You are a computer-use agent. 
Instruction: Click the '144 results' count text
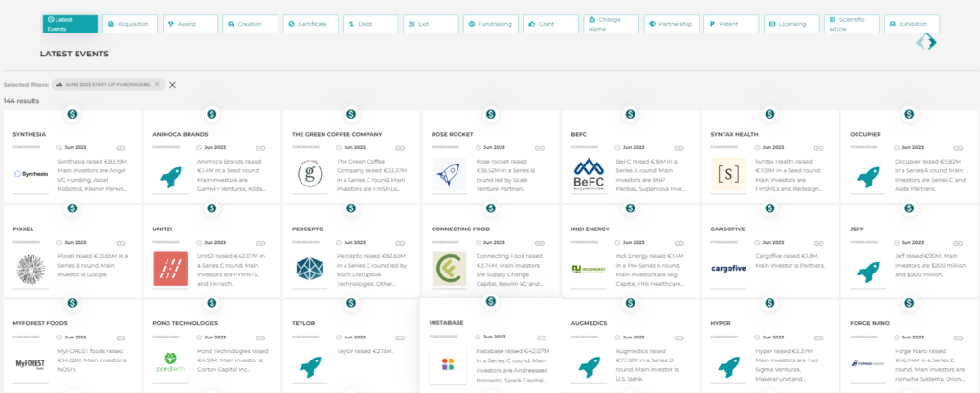[22, 100]
